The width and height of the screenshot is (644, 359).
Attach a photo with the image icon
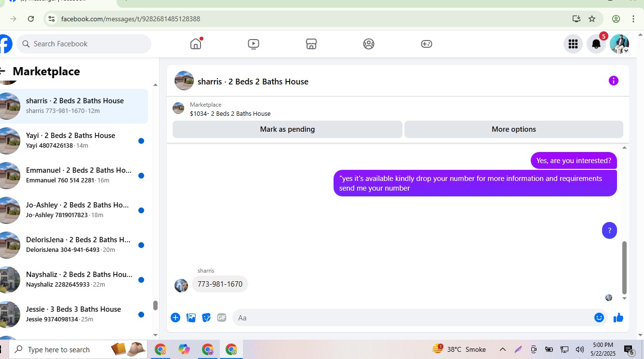(x=191, y=318)
